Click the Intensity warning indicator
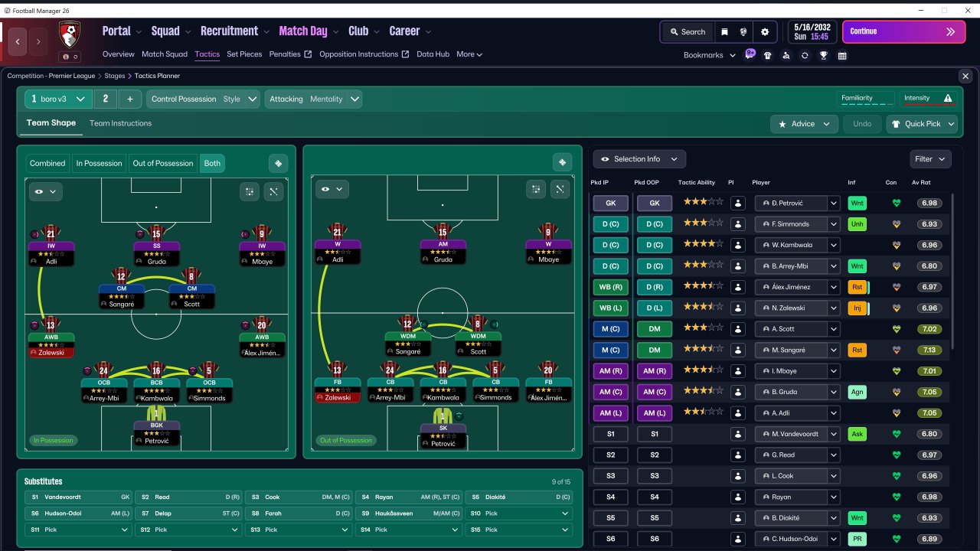980x551 pixels. click(928, 99)
